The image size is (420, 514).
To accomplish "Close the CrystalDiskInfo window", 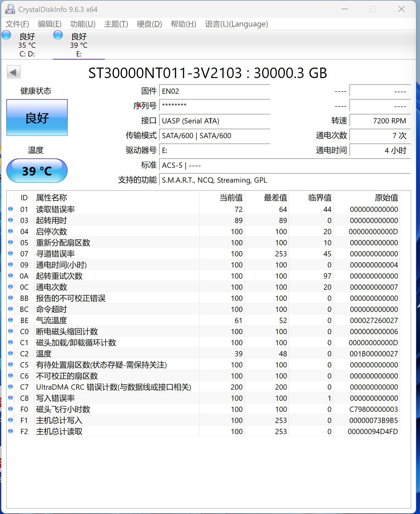I will (401, 9).
